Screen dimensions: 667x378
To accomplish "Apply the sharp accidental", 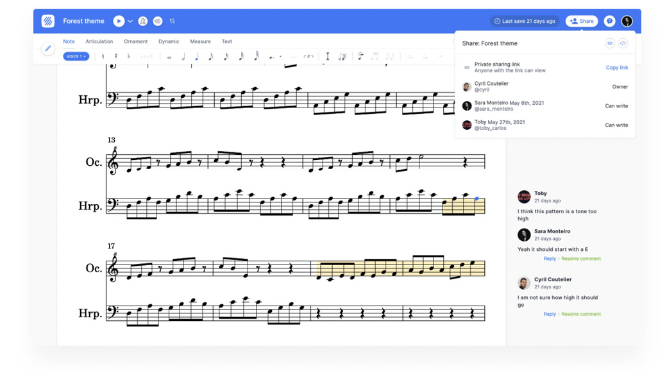I will click(x=116, y=56).
